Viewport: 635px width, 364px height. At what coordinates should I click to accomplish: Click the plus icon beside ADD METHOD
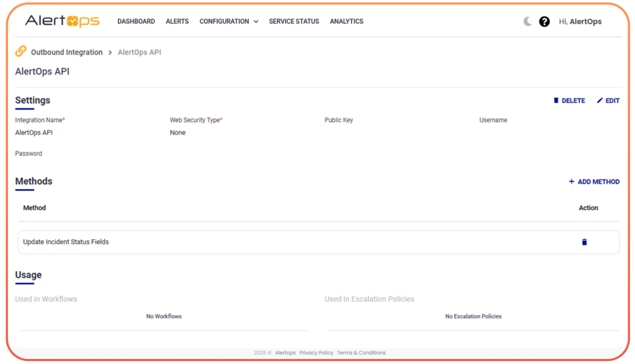pyautogui.click(x=571, y=181)
